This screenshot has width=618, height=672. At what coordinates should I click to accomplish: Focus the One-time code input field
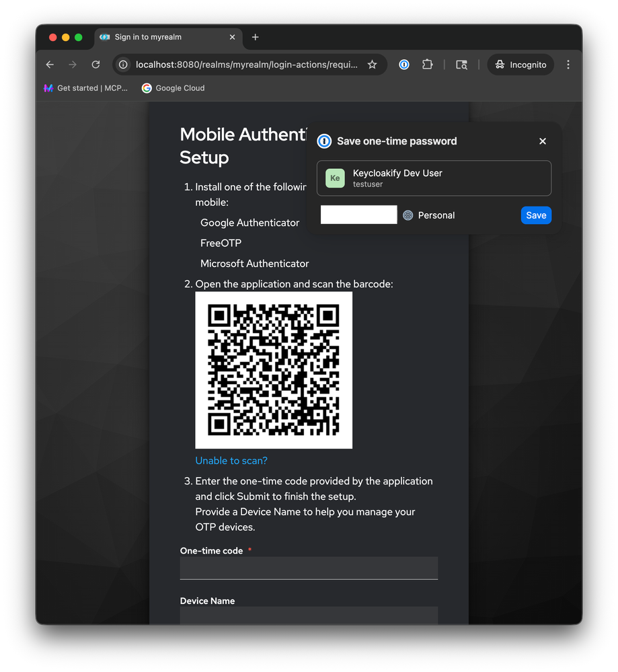coord(309,568)
